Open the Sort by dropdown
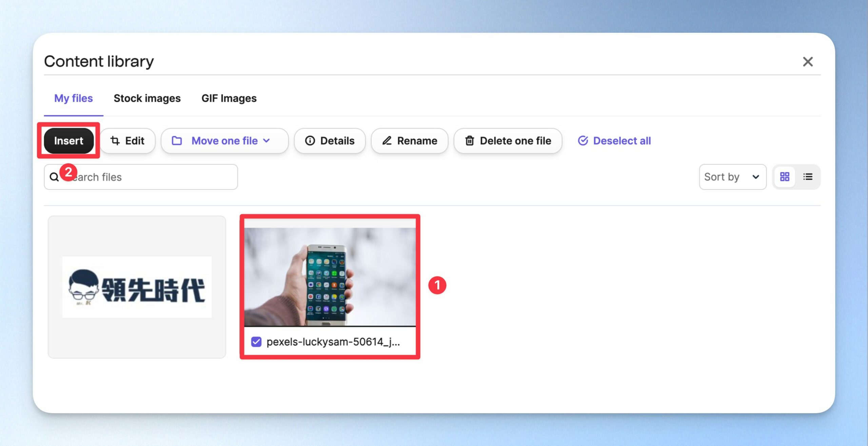The image size is (868, 446). click(732, 177)
